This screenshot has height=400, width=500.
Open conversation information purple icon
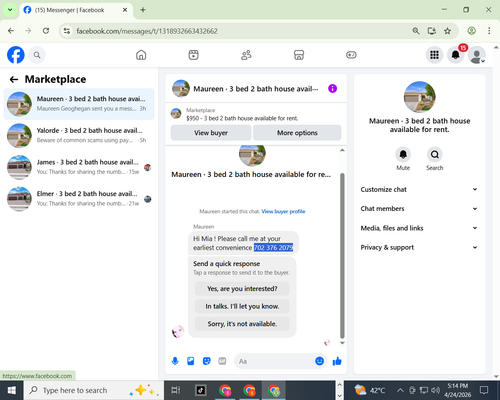[332, 89]
